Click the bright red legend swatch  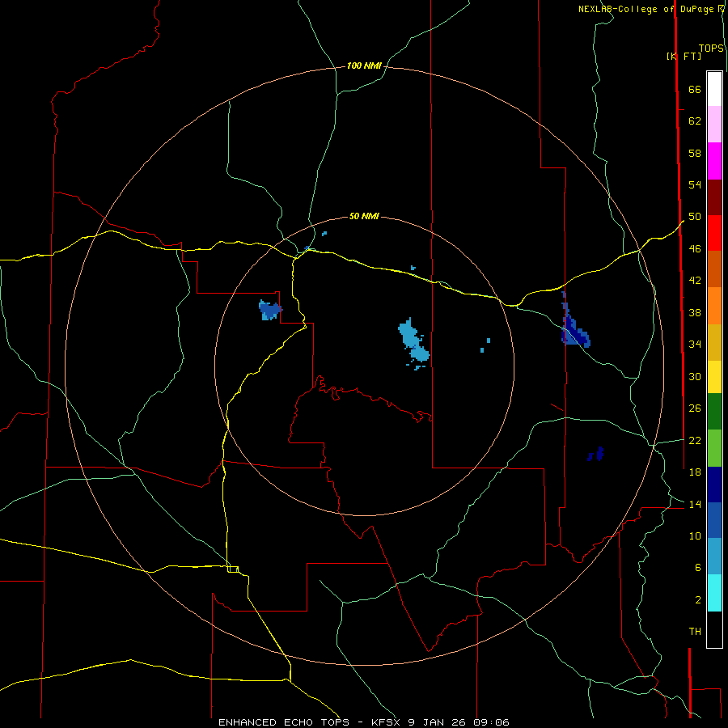(714, 233)
